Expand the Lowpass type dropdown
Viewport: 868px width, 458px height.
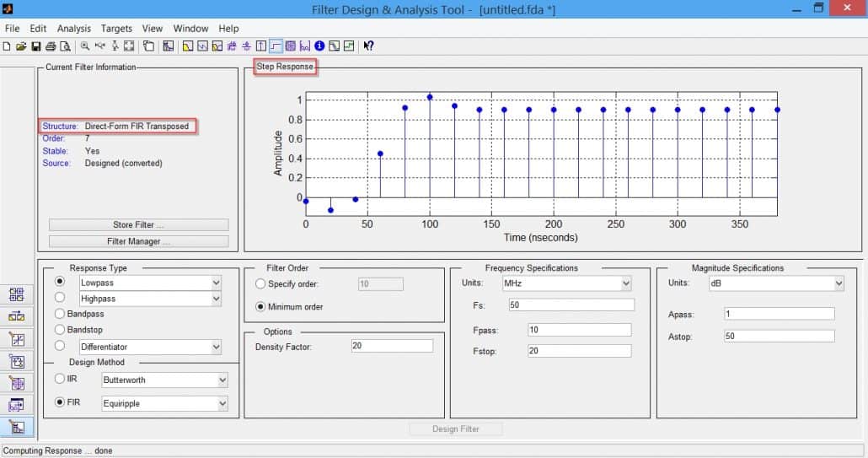click(216, 283)
